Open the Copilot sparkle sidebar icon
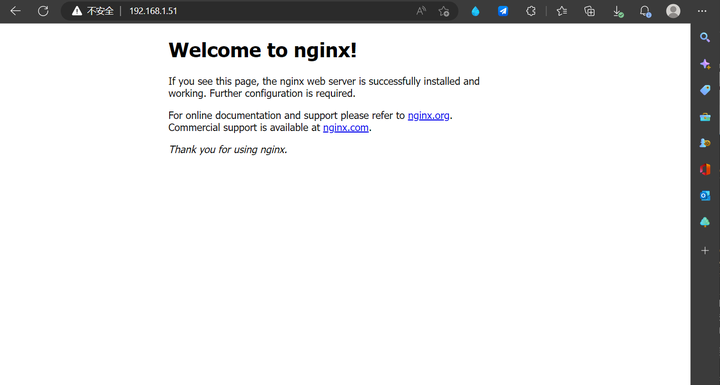This screenshot has width=720, height=385. click(x=705, y=64)
